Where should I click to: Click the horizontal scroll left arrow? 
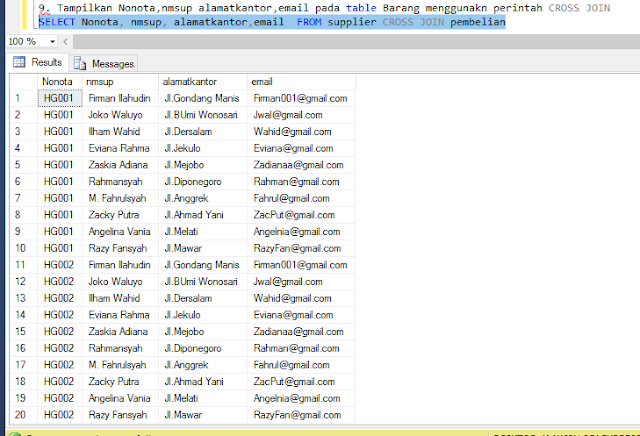pyautogui.click(x=65, y=42)
